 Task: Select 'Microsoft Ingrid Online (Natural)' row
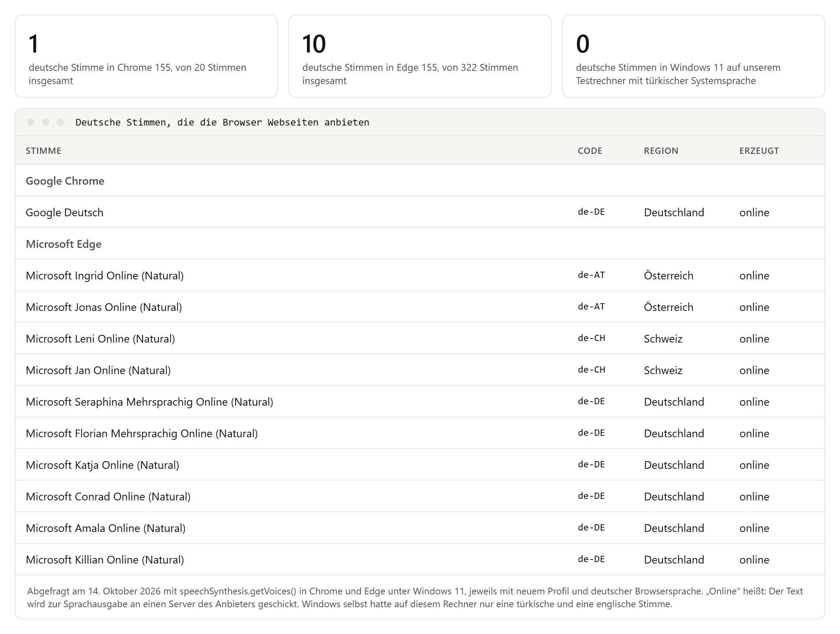[420, 275]
